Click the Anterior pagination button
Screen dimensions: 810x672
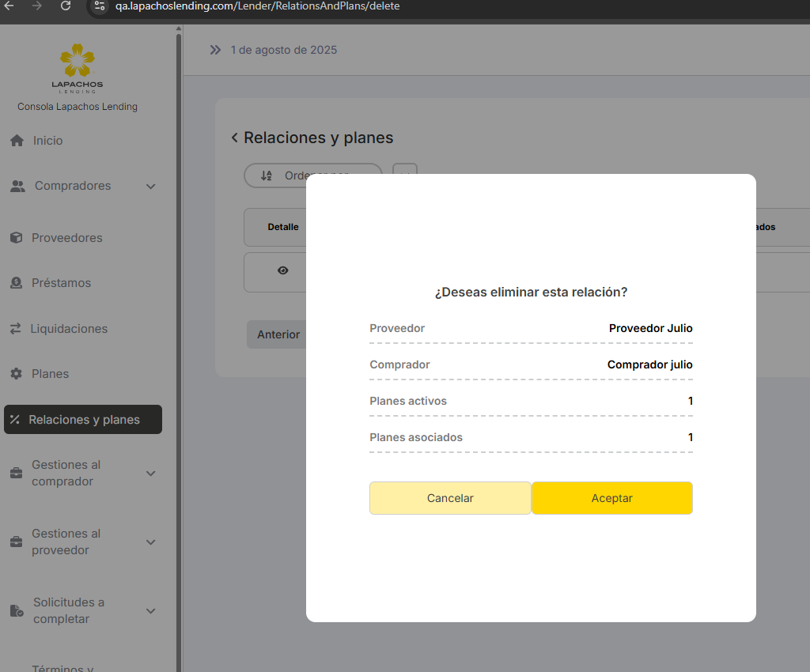(278, 334)
